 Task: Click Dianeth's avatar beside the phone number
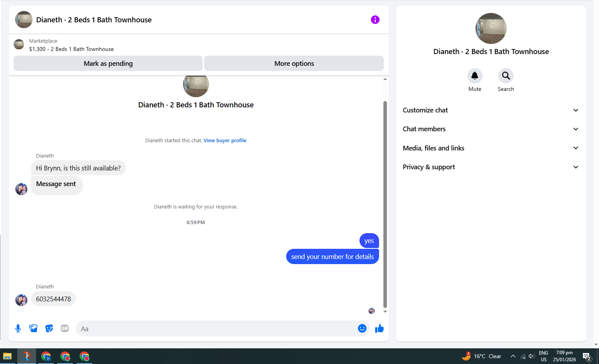click(21, 300)
